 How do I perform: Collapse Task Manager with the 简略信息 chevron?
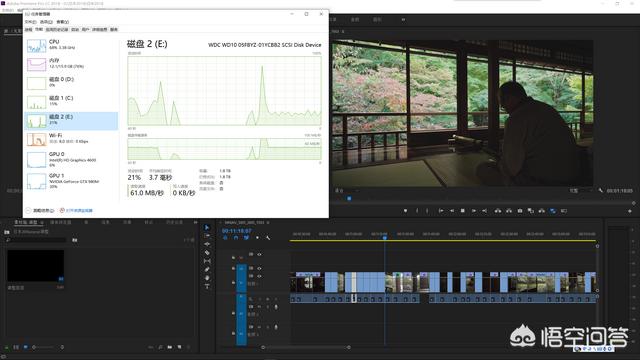(x=28, y=211)
